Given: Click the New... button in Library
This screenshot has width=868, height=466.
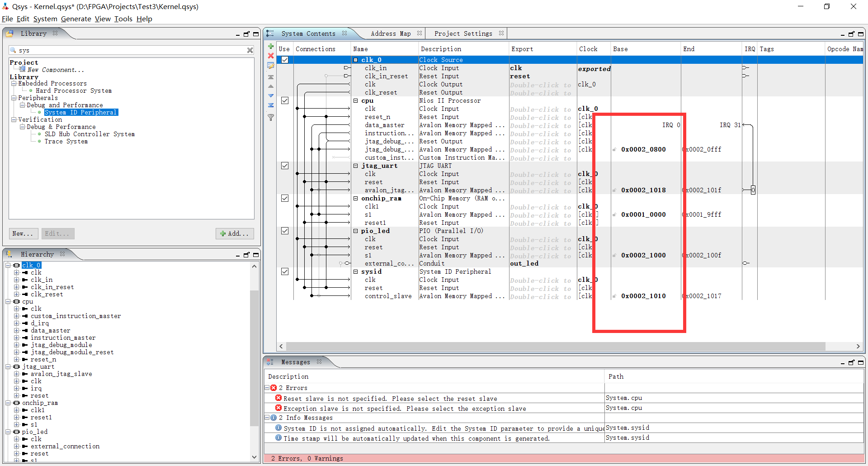Looking at the screenshot, I should (24, 233).
